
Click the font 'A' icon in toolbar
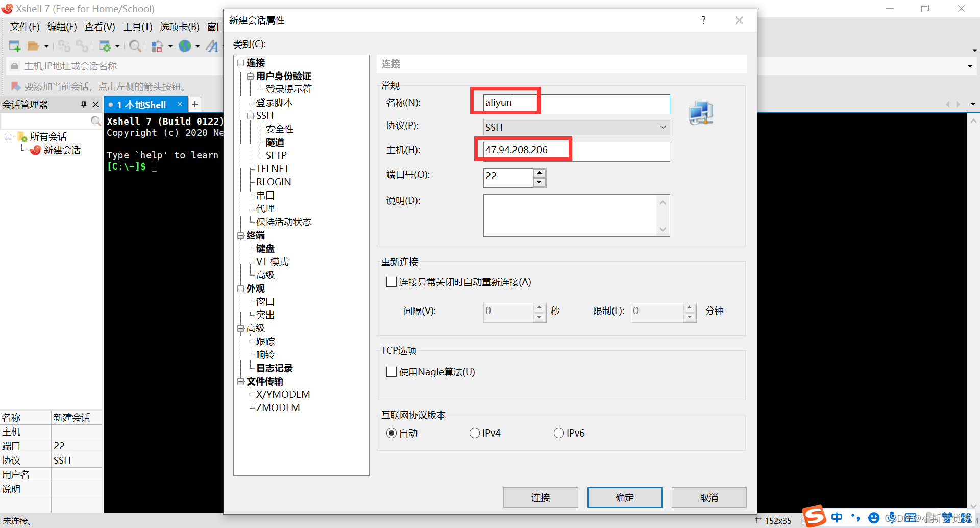click(212, 46)
